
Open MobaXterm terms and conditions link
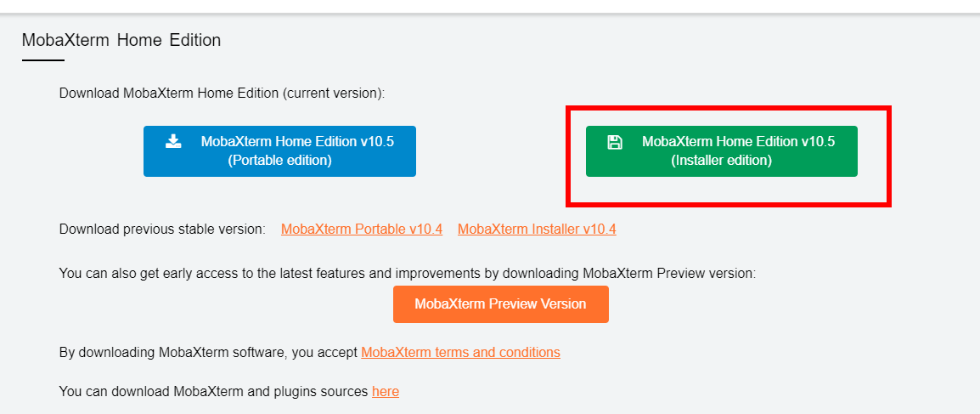(460, 353)
